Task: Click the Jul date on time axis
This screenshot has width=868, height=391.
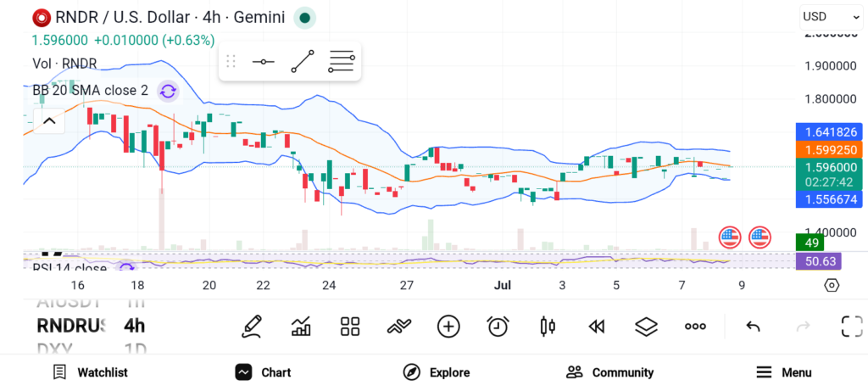Action: (502, 285)
